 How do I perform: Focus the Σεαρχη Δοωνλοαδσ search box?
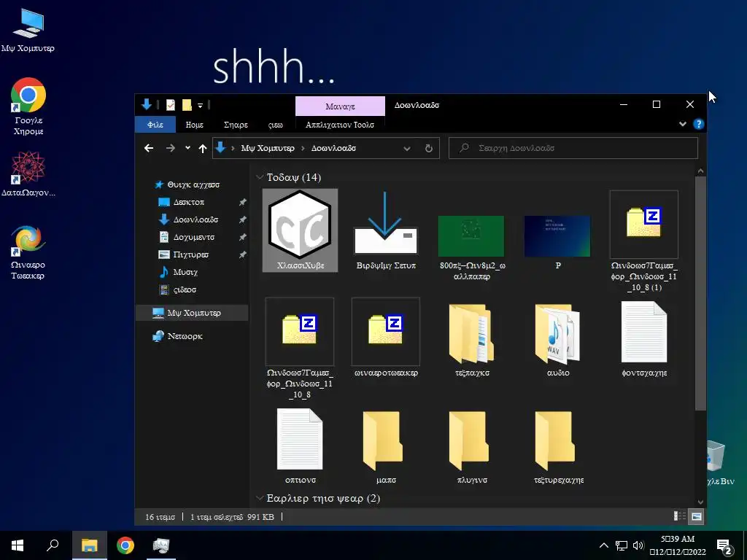[573, 148]
